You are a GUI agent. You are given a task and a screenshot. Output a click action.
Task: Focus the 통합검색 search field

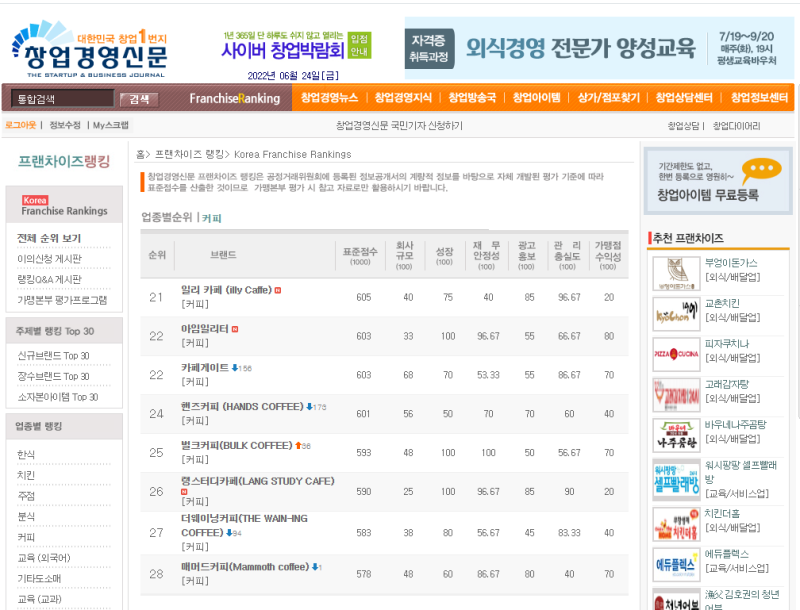click(x=63, y=99)
